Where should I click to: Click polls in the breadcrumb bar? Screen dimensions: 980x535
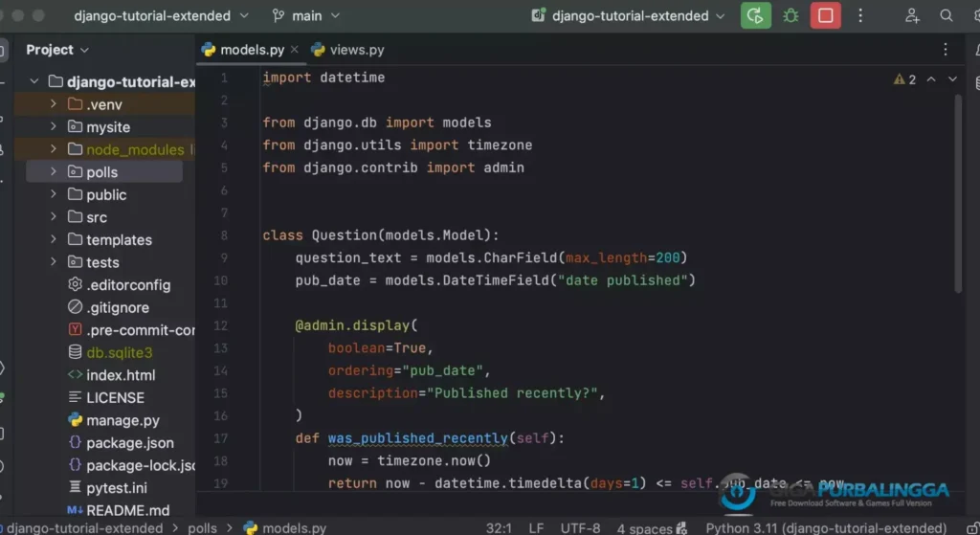point(202,528)
